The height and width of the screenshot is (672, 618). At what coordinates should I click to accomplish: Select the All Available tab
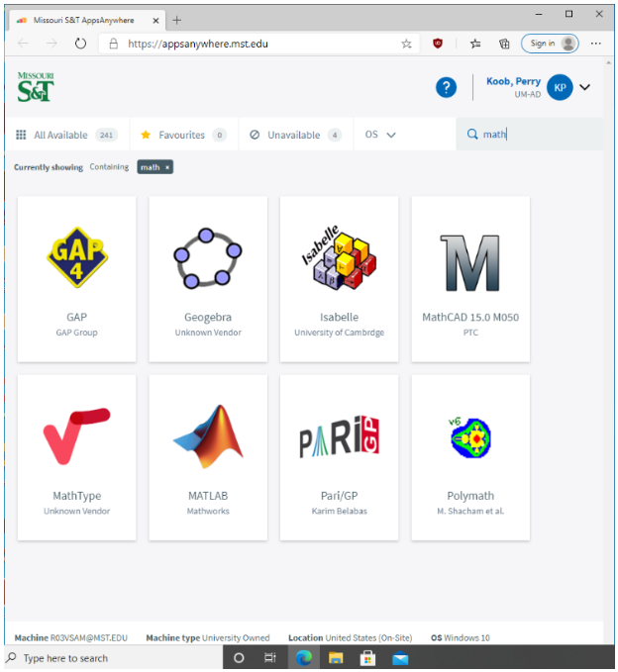coord(67,135)
